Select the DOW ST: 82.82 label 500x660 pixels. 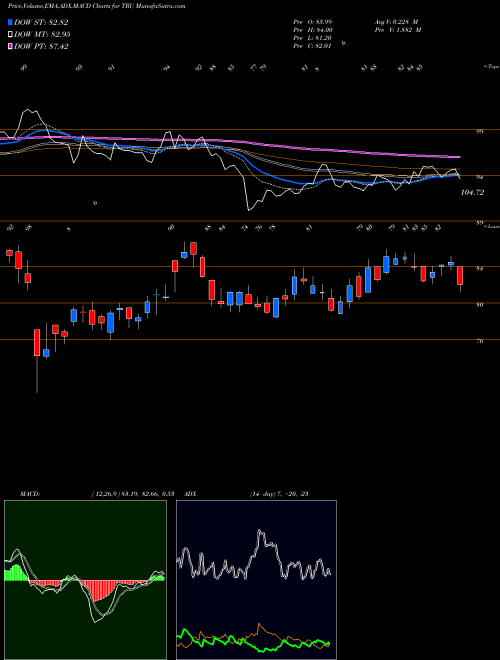click(x=41, y=23)
